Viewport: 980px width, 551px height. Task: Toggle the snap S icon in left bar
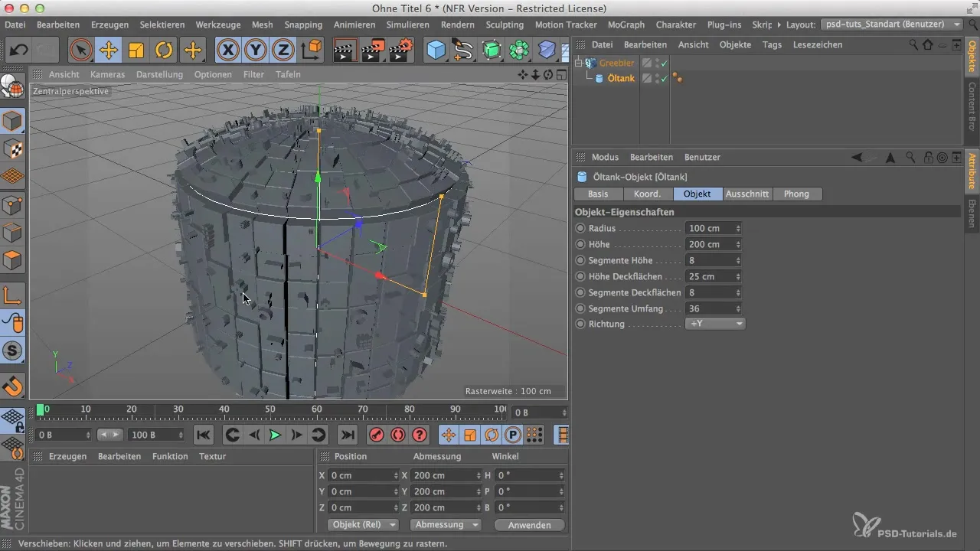click(x=13, y=351)
